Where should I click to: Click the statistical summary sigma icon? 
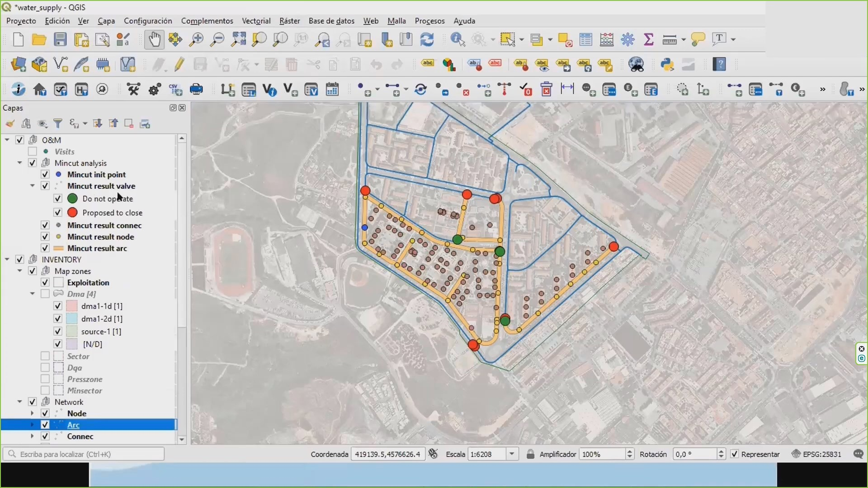coord(649,40)
